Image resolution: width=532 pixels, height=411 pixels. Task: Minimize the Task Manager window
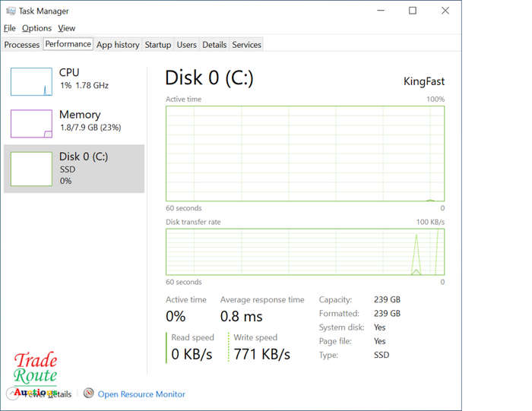tap(381, 11)
